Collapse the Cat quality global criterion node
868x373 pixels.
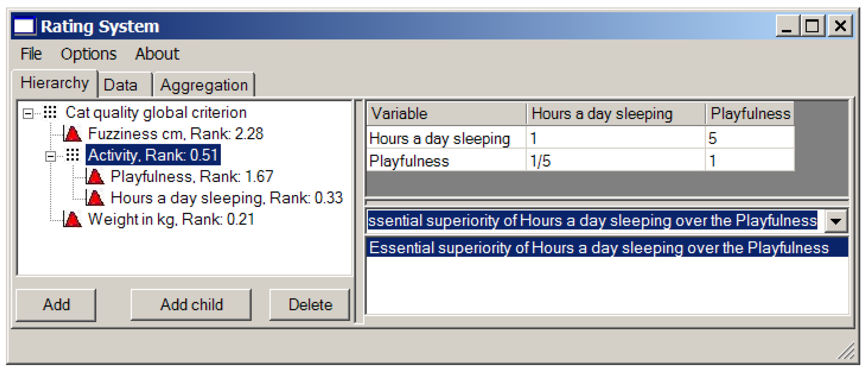tap(28, 114)
